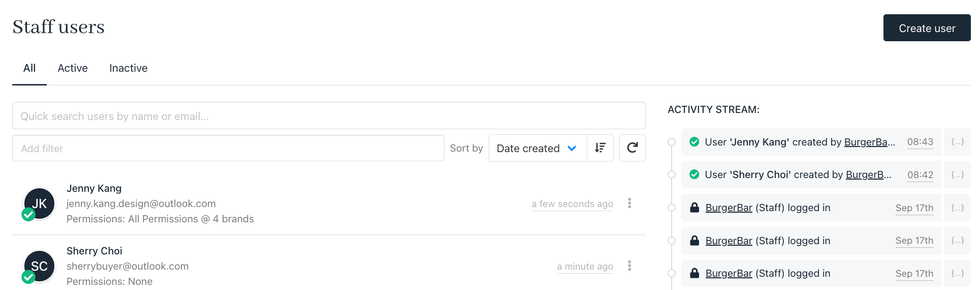
Task: Open Sherry Choi's user name entry
Action: coord(94,251)
